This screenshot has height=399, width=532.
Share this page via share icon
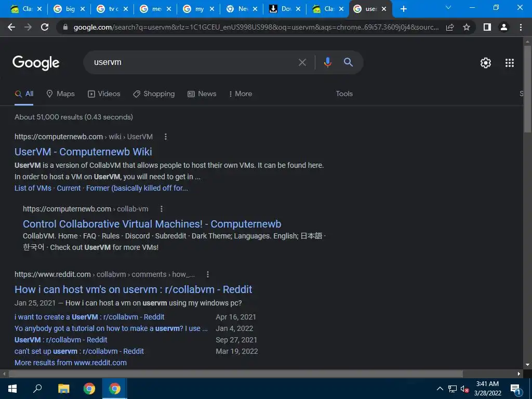[450, 27]
